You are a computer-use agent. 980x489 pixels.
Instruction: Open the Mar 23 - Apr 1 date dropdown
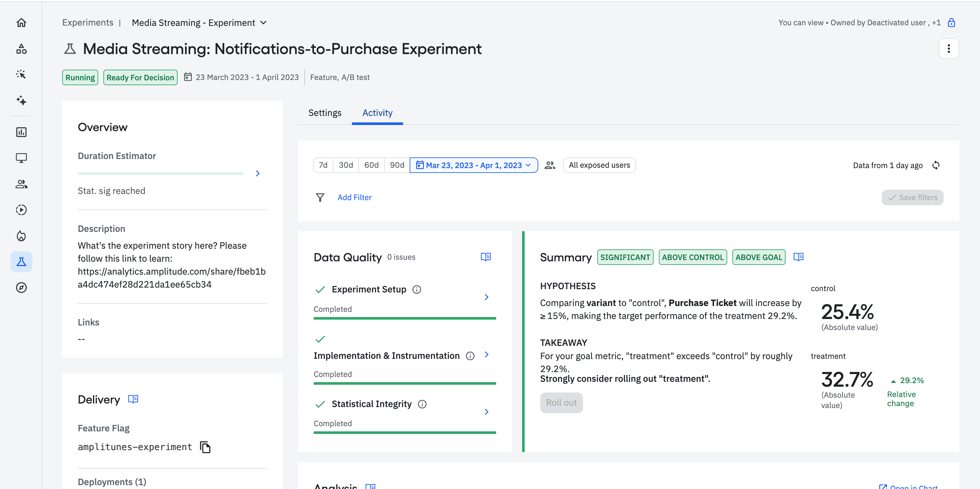(474, 165)
